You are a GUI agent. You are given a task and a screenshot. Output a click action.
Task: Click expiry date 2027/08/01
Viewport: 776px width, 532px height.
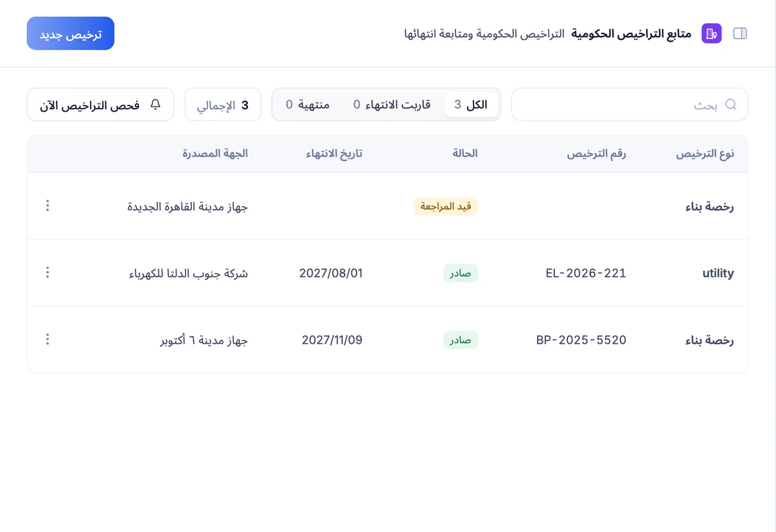[x=331, y=273]
